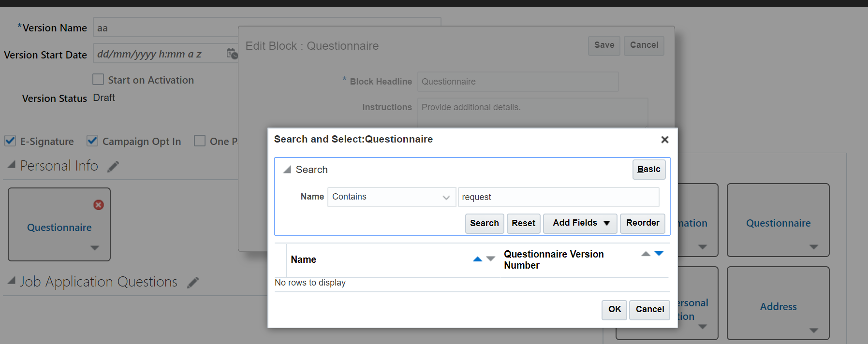The height and width of the screenshot is (344, 868).
Task: Open the Version Start Date calendar picker
Action: [232, 54]
